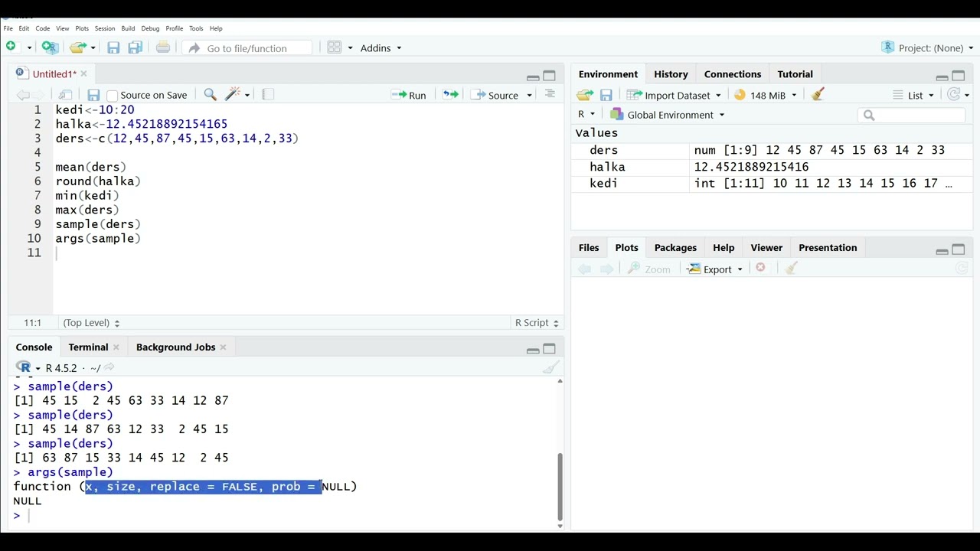Select the ders variable row
The height and width of the screenshot is (551, 980).
point(772,150)
